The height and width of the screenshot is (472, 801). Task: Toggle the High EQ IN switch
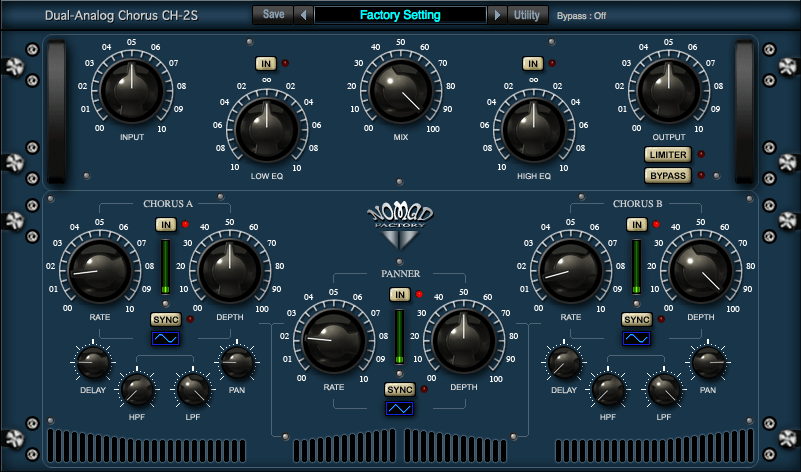point(534,64)
